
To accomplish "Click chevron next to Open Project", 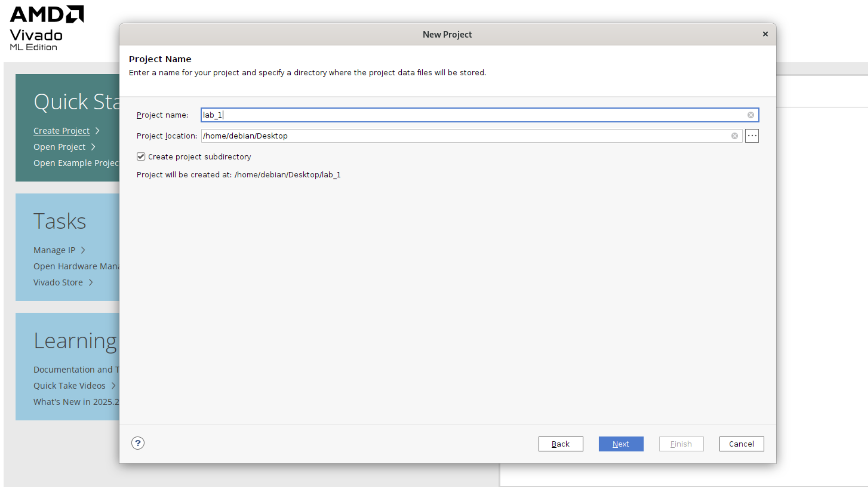I will [93, 147].
